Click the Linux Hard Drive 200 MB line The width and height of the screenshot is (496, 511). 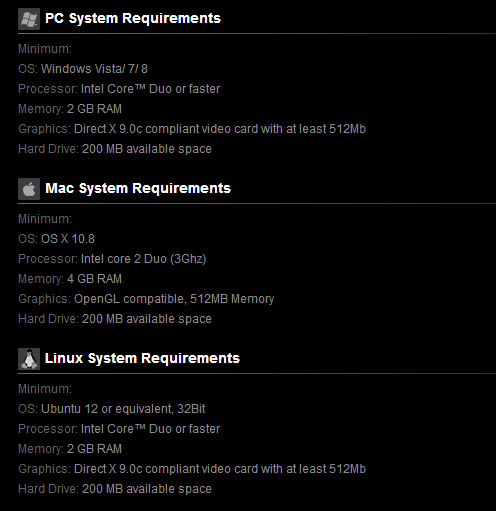115,489
